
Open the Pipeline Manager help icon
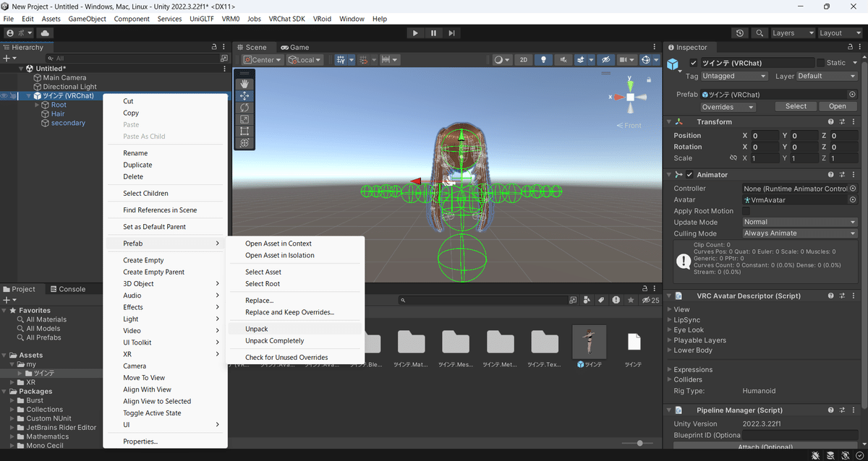click(x=831, y=410)
